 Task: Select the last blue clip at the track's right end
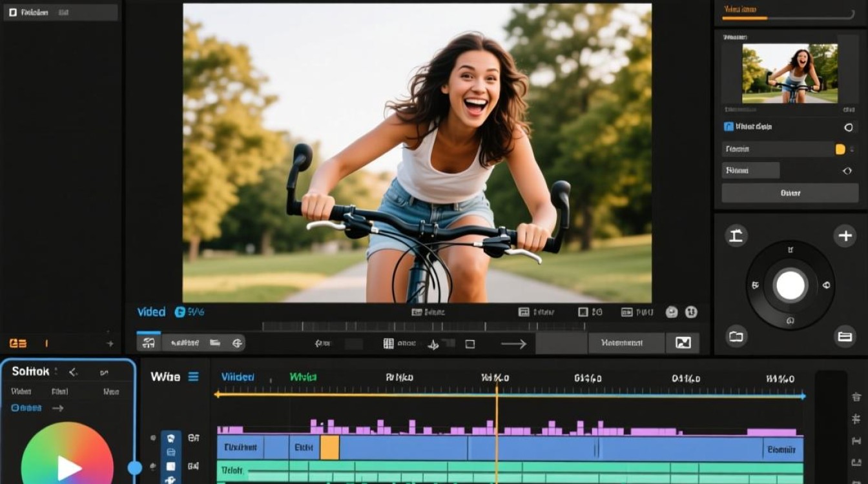[783, 449]
